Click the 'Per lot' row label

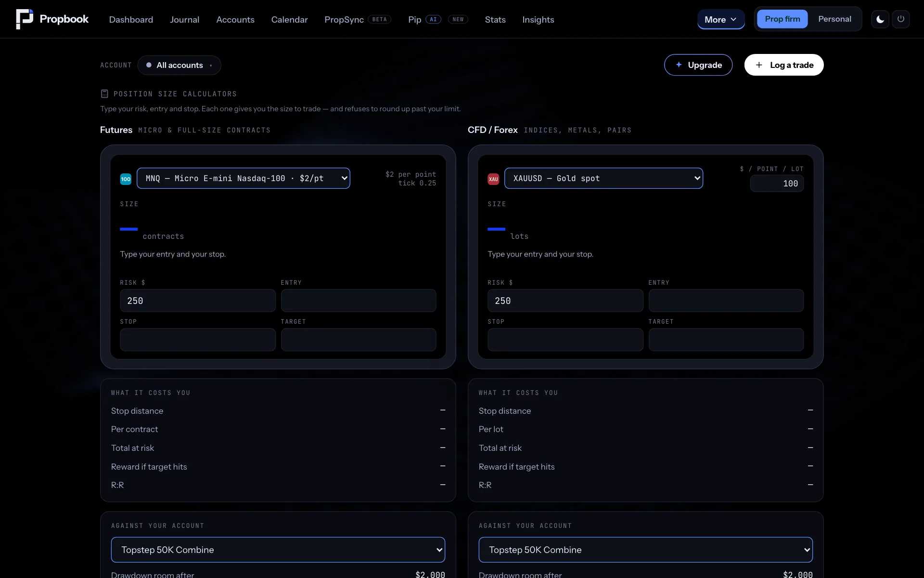[491, 429]
